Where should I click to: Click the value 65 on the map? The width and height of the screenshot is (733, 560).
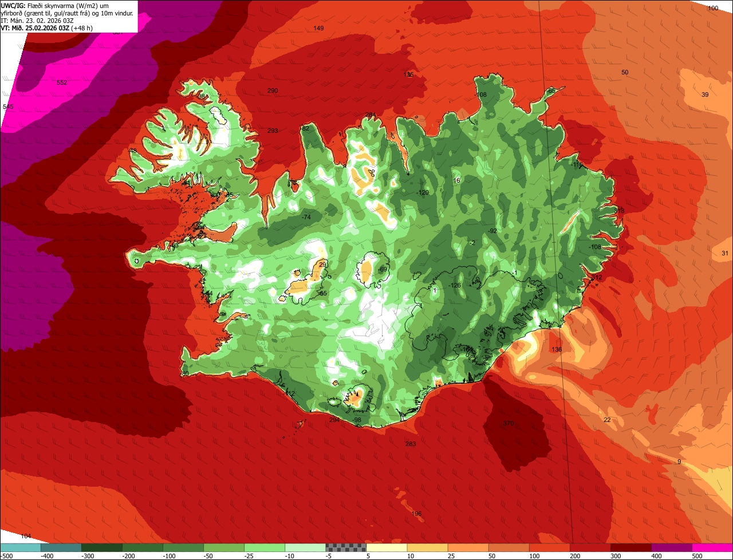coord(552,90)
